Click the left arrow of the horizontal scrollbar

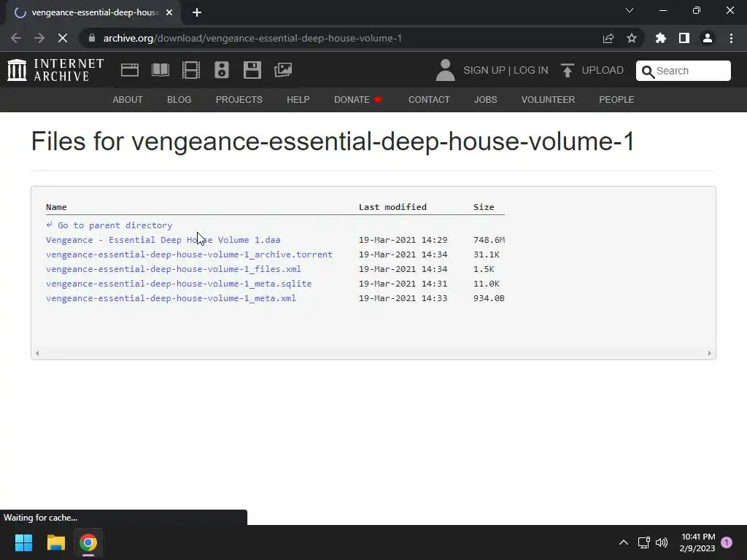pos(37,354)
